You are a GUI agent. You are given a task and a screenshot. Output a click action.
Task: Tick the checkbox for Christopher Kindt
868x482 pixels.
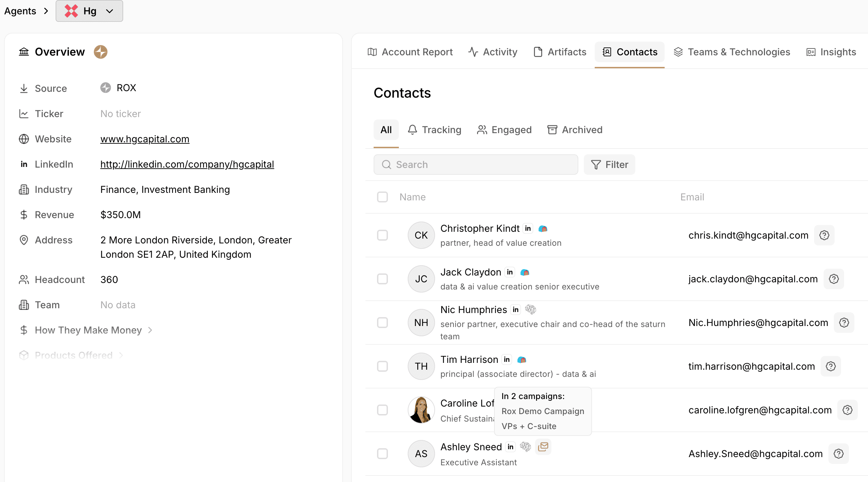[382, 235]
